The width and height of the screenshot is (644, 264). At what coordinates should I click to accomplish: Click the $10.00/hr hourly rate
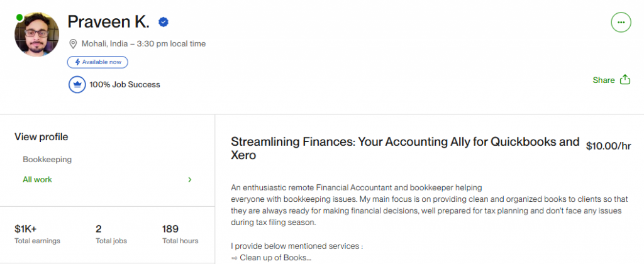point(608,146)
